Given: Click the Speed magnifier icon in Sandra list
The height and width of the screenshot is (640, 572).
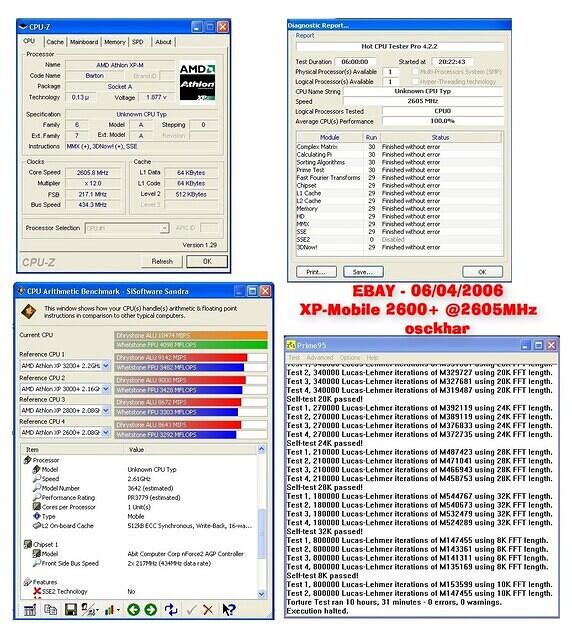Looking at the screenshot, I should coord(36,479).
